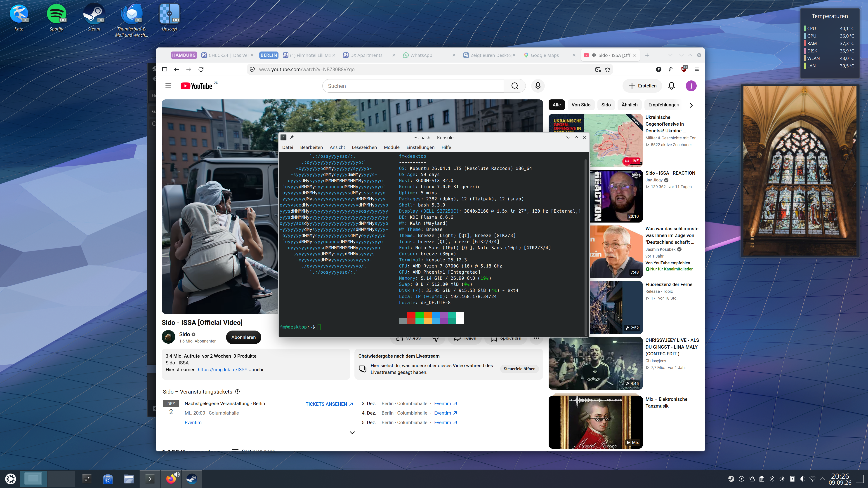Start voice search with the microphone
Screen dimensions: 868x488
point(538,86)
